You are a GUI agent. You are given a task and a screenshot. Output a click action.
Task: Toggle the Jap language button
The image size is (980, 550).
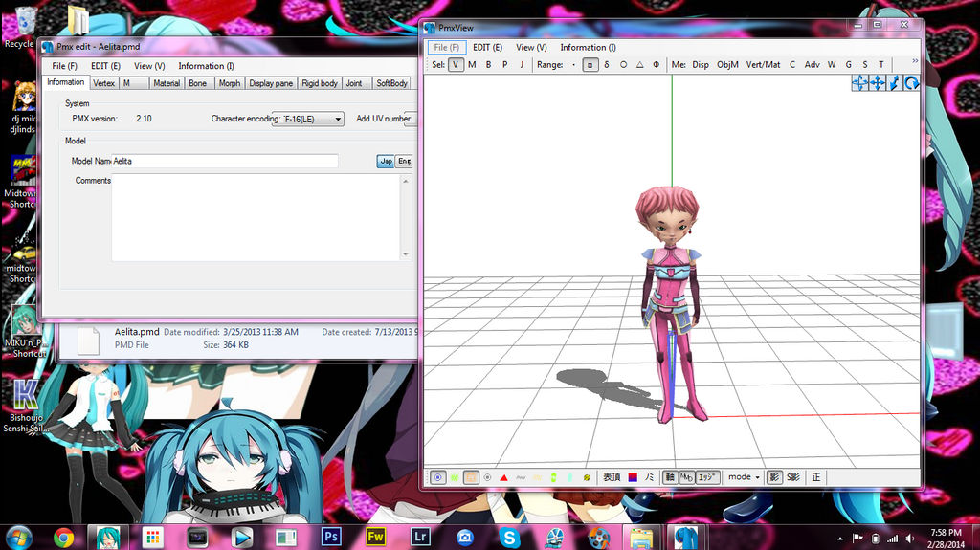[386, 161]
